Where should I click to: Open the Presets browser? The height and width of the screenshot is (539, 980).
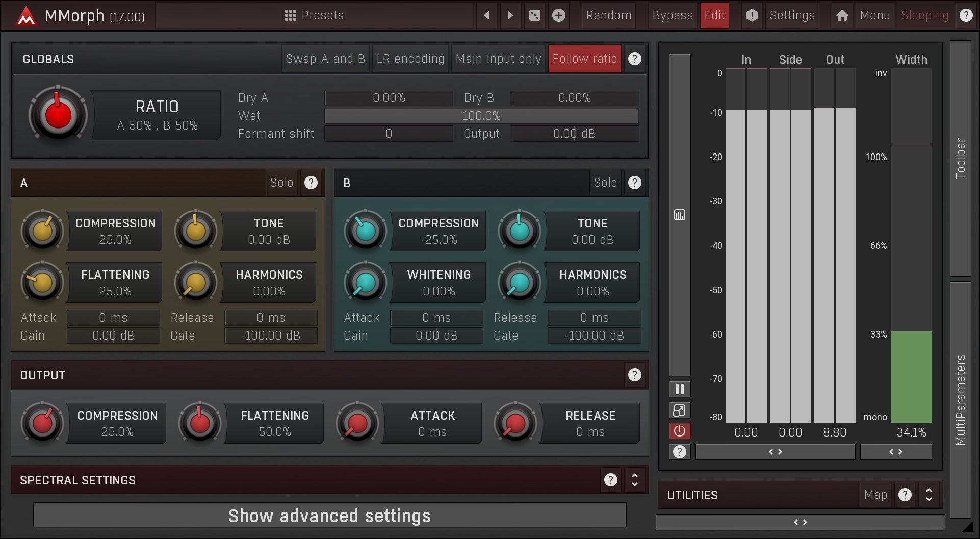[x=314, y=15]
